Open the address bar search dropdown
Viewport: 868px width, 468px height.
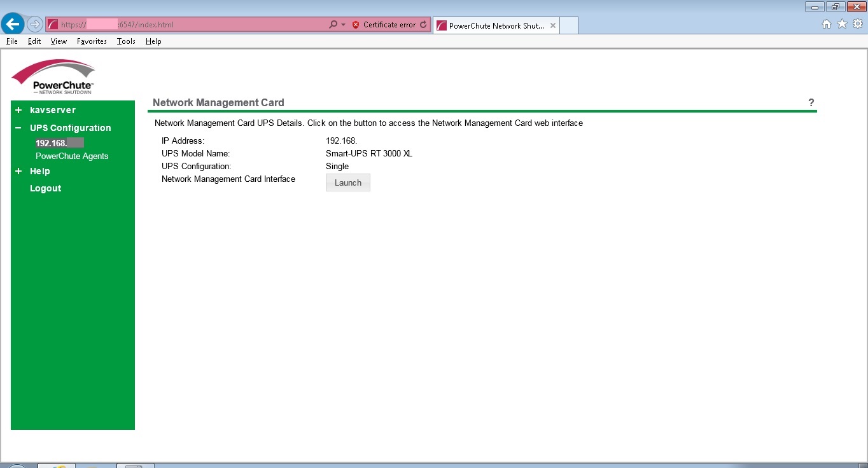coord(344,25)
